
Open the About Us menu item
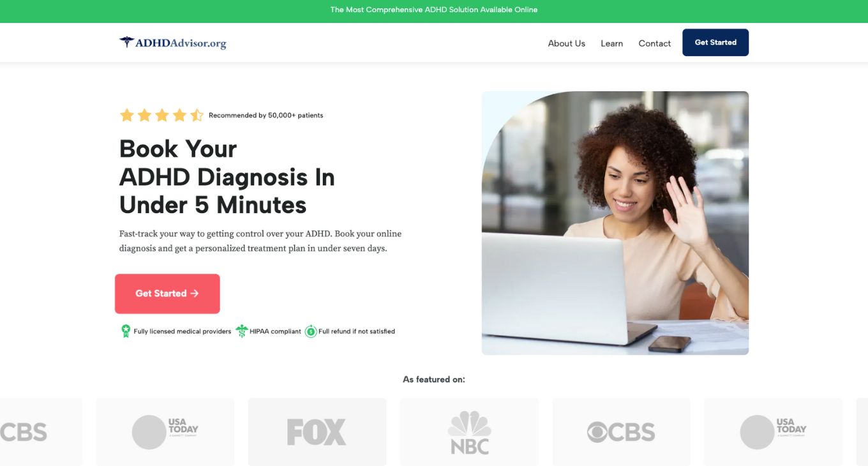point(566,43)
